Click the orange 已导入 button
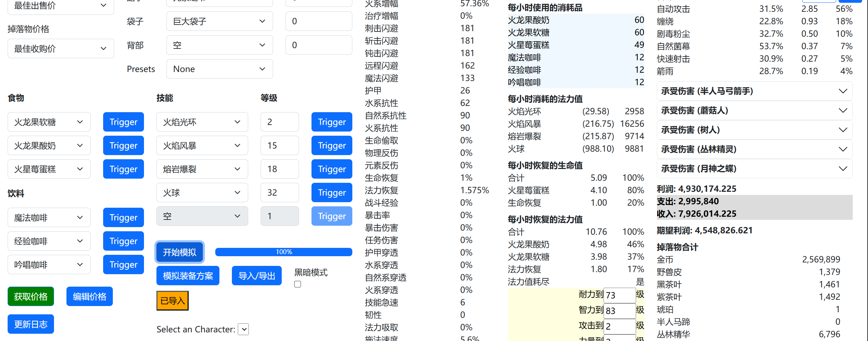 point(172,300)
